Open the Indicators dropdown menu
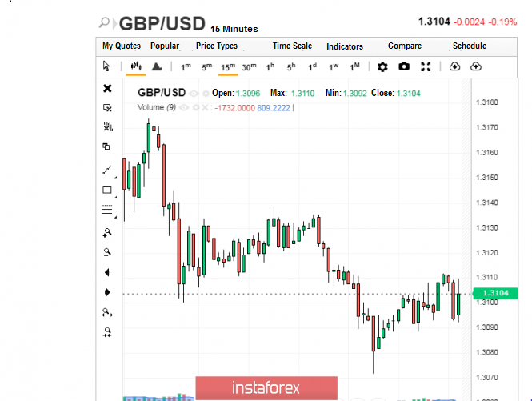 pos(345,46)
